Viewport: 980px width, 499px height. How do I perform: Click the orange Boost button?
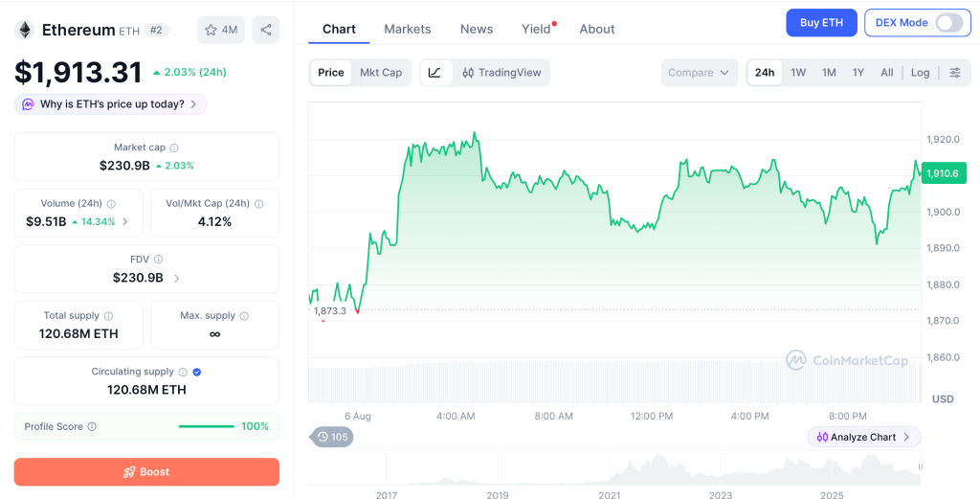tap(146, 471)
